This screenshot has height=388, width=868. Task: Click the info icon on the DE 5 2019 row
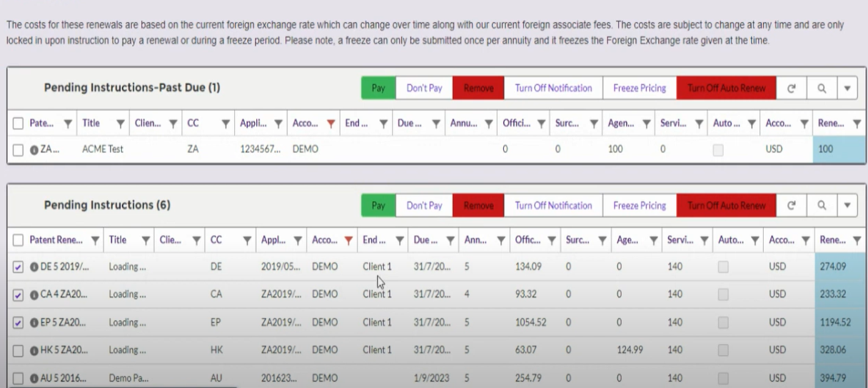click(x=34, y=267)
